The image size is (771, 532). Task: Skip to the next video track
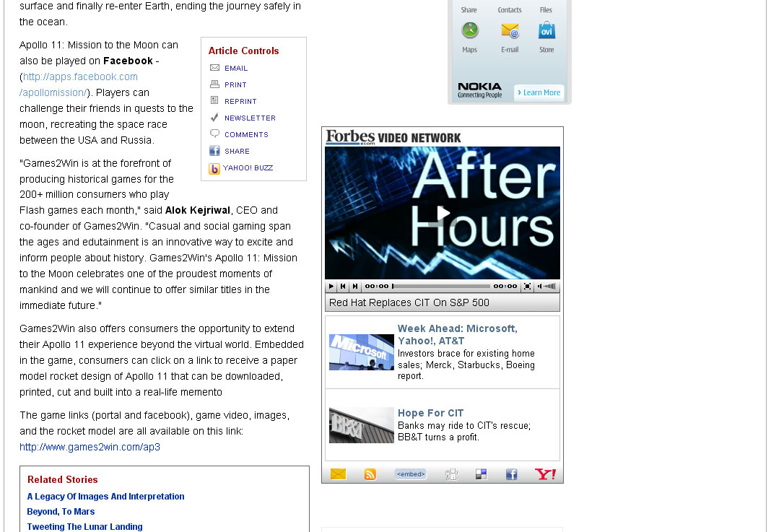pyautogui.click(x=354, y=287)
